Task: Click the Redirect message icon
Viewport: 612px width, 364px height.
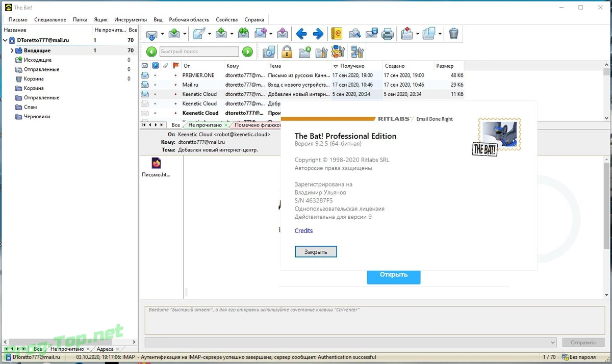Action: click(283, 34)
